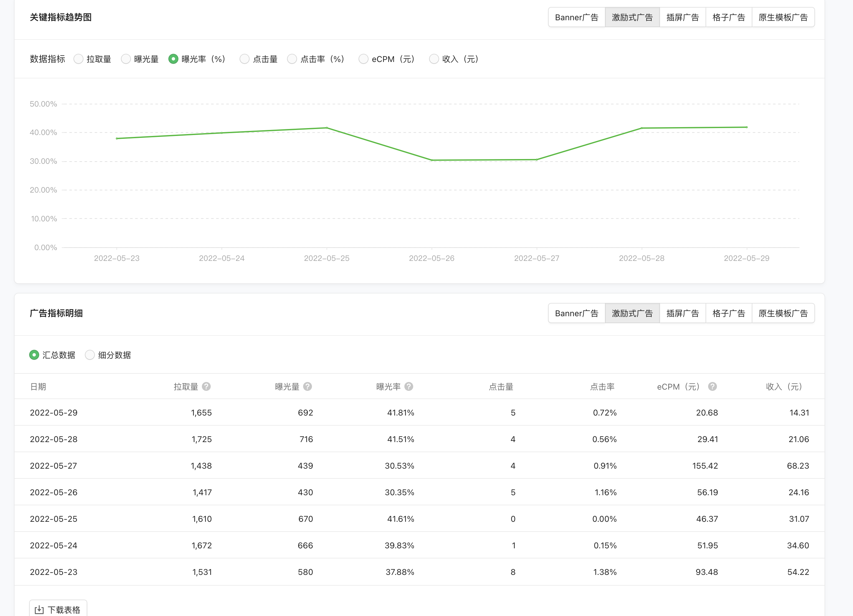Click 2022-05-26 data point on chart line
Screen dimensions: 853x616
(x=432, y=160)
